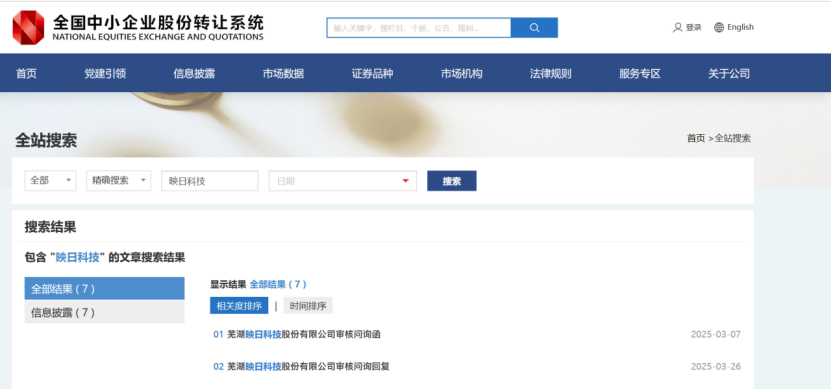Focus the header keyword search box
The height and width of the screenshot is (390, 831).
(419, 28)
